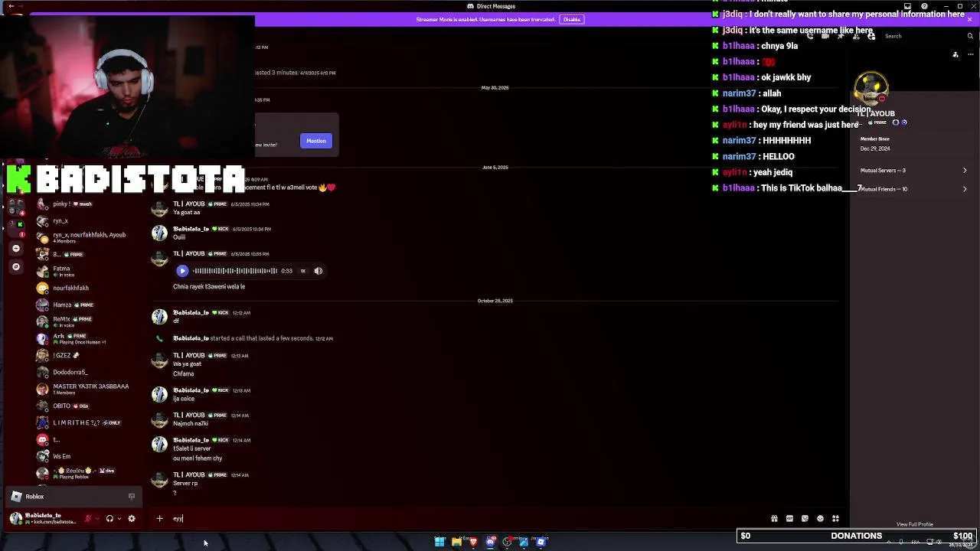Show pinned messages icon
The width and height of the screenshot is (980, 551).
tap(841, 36)
